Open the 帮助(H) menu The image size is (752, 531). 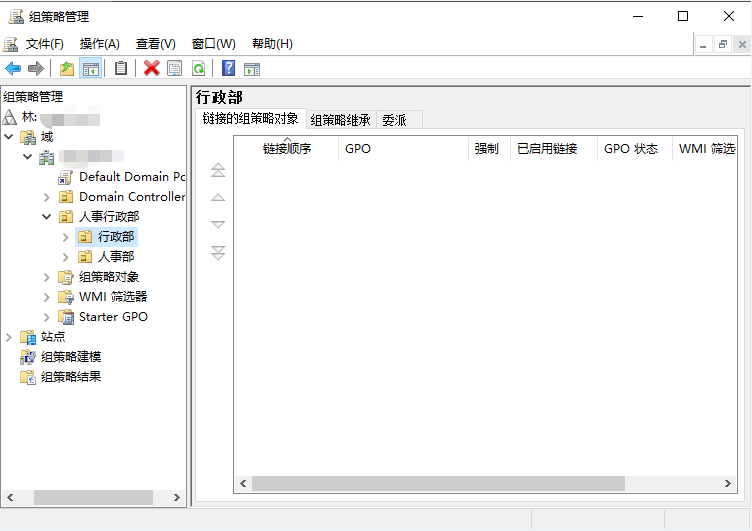coord(272,44)
